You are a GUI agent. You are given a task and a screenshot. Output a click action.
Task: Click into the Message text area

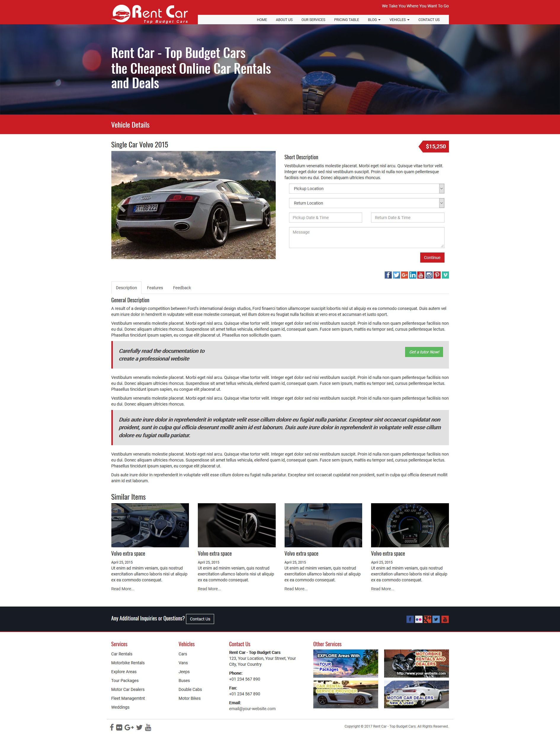[x=366, y=237]
